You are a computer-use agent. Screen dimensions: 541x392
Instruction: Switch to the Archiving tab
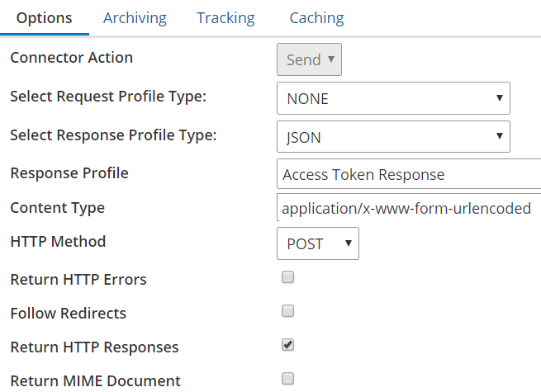coord(135,17)
